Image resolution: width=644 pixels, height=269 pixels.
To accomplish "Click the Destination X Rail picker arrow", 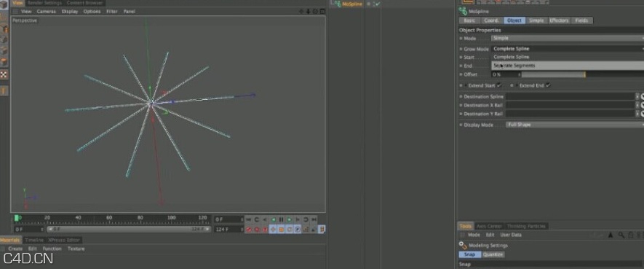I will [x=637, y=105].
